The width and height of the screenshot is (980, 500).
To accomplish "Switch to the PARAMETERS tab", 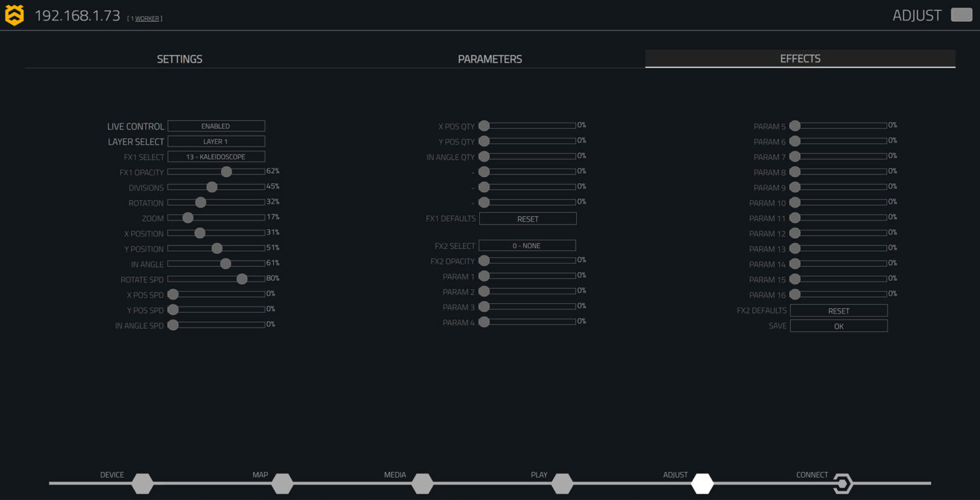I will click(x=489, y=59).
